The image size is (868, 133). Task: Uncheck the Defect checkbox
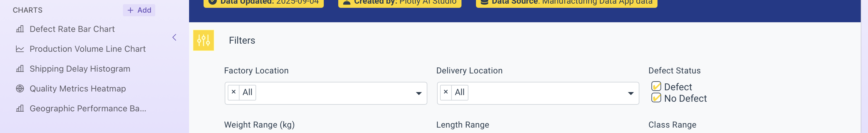coord(656,87)
